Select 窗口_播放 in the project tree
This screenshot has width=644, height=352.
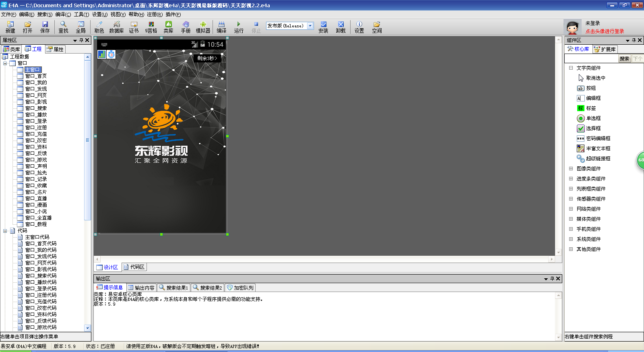point(36,115)
